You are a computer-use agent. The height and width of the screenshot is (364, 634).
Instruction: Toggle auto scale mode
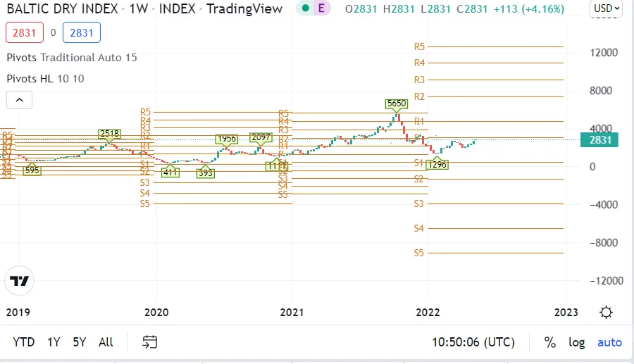(609, 342)
